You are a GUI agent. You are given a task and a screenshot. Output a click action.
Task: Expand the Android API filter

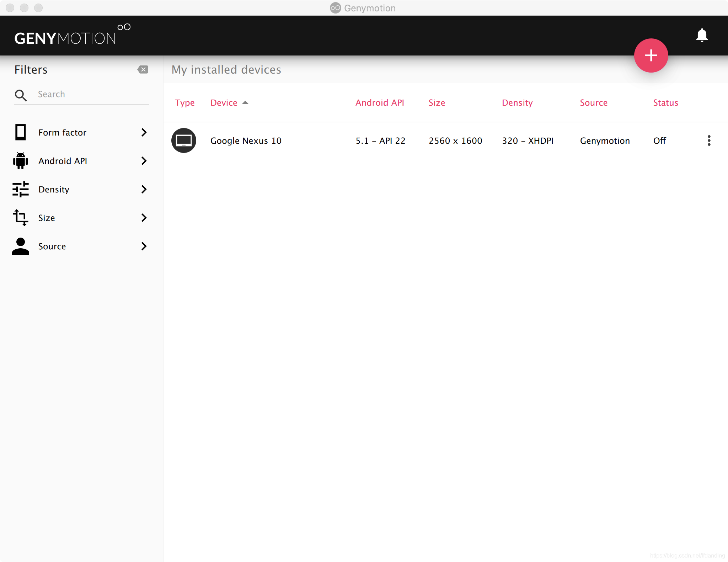coord(144,161)
